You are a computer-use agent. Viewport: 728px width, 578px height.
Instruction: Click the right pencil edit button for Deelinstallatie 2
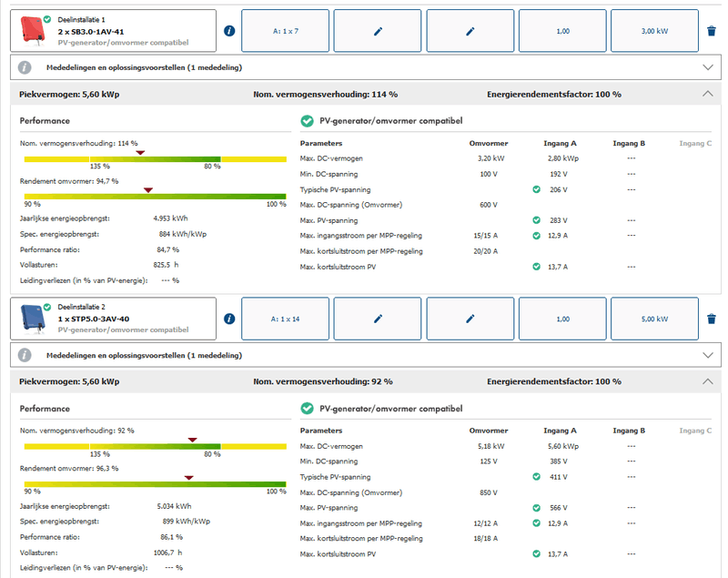click(x=470, y=319)
